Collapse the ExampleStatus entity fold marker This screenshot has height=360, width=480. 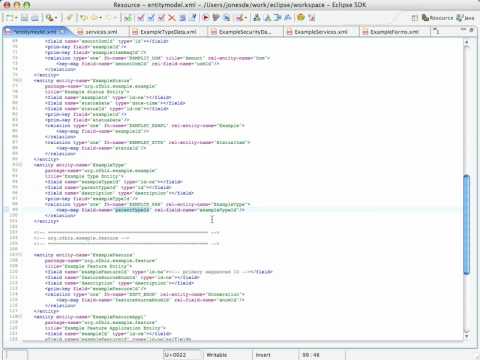[21, 80]
